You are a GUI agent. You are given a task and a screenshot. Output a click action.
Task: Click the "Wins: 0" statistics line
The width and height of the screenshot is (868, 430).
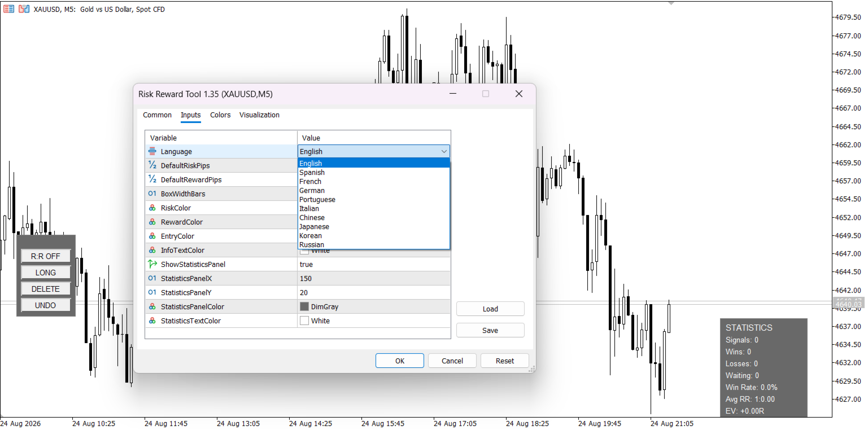tap(738, 352)
